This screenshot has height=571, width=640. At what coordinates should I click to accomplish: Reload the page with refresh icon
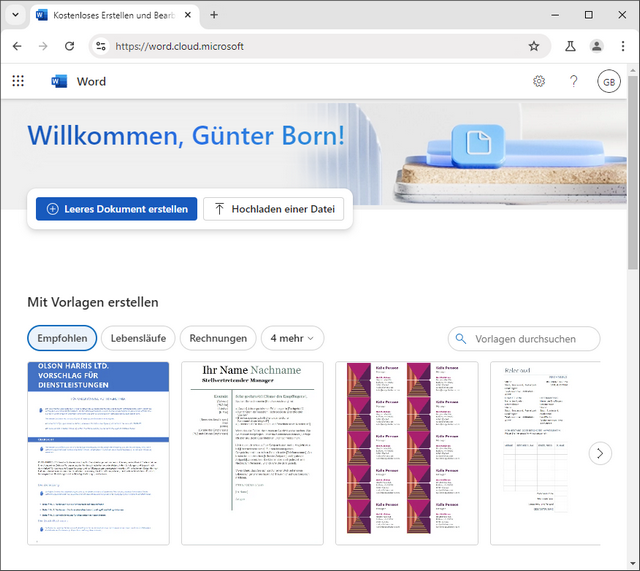coord(69,46)
